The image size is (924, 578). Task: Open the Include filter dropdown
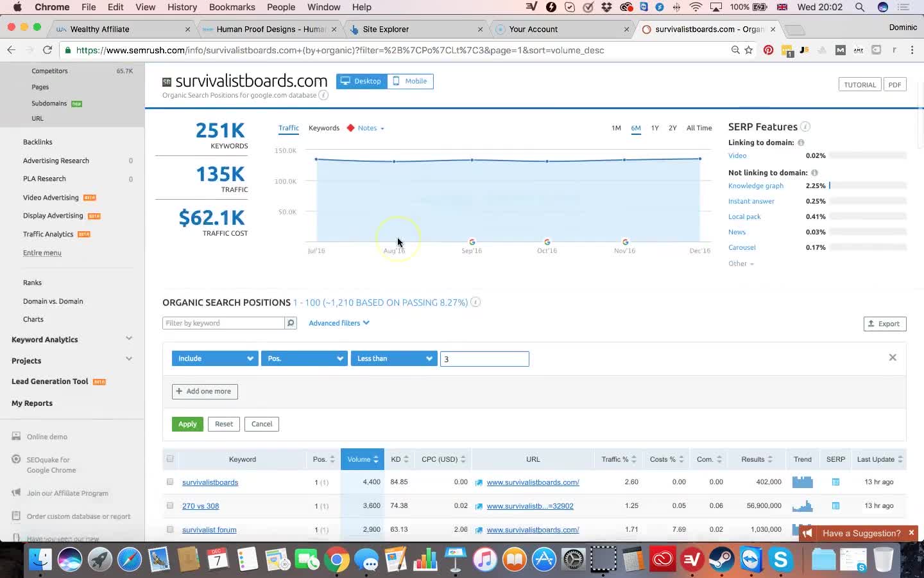215,358
